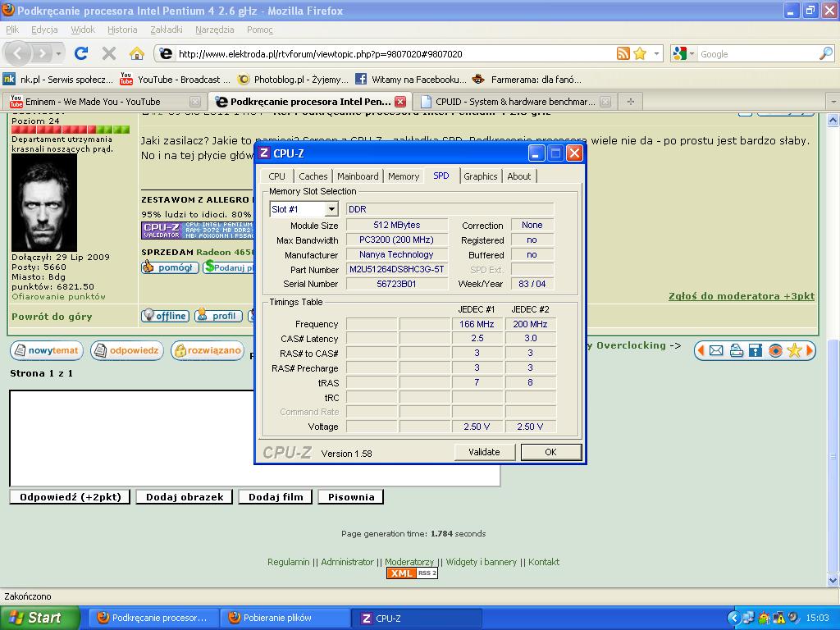
Task: Click the Validate button in CPU-Z
Action: [484, 452]
